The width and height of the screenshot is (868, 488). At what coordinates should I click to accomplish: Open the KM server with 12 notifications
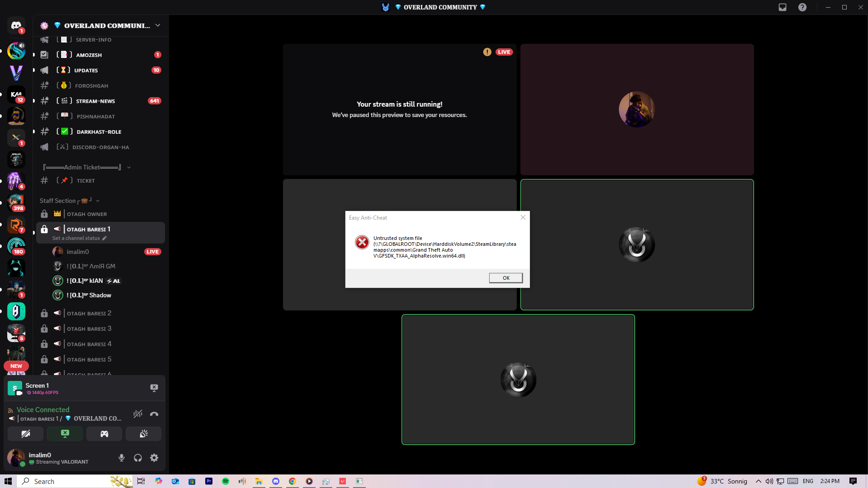click(x=16, y=94)
